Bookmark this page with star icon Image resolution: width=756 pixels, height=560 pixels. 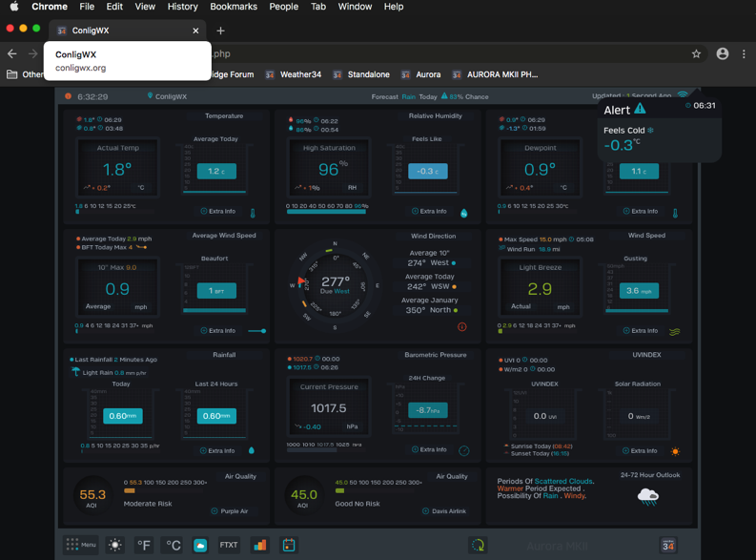696,54
